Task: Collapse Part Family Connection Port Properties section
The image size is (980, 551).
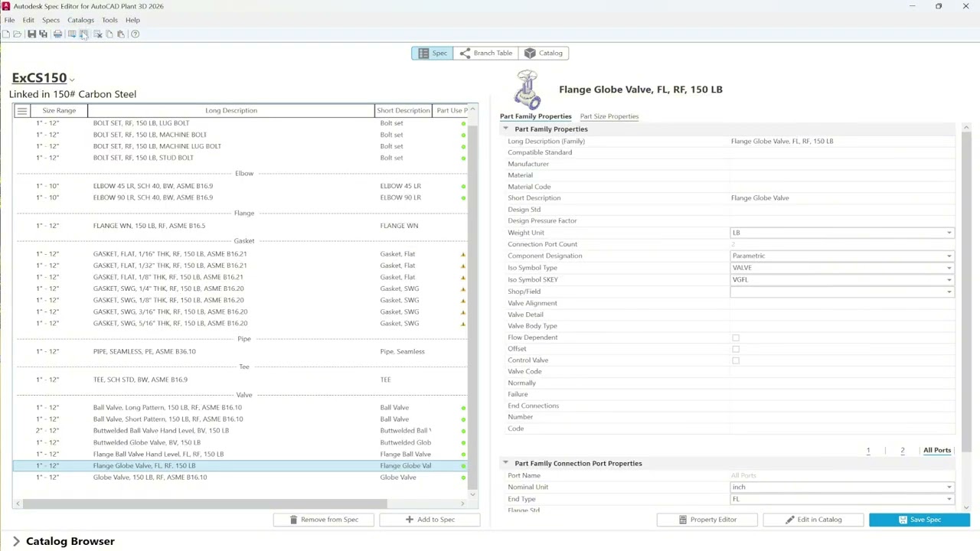Action: pyautogui.click(x=505, y=463)
